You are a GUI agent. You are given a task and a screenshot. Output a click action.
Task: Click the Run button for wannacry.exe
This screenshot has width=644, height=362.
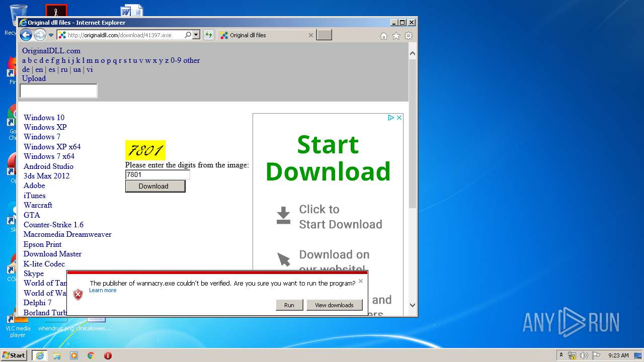point(289,305)
